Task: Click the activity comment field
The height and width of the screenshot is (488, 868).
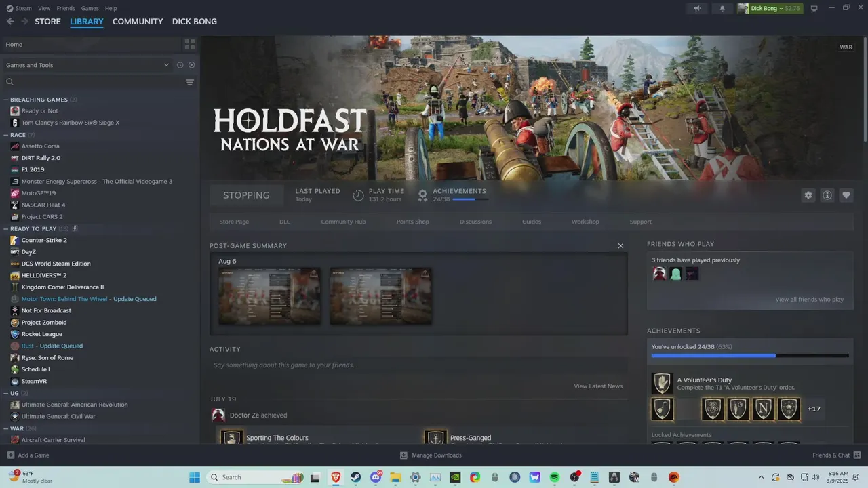Action: (418, 365)
